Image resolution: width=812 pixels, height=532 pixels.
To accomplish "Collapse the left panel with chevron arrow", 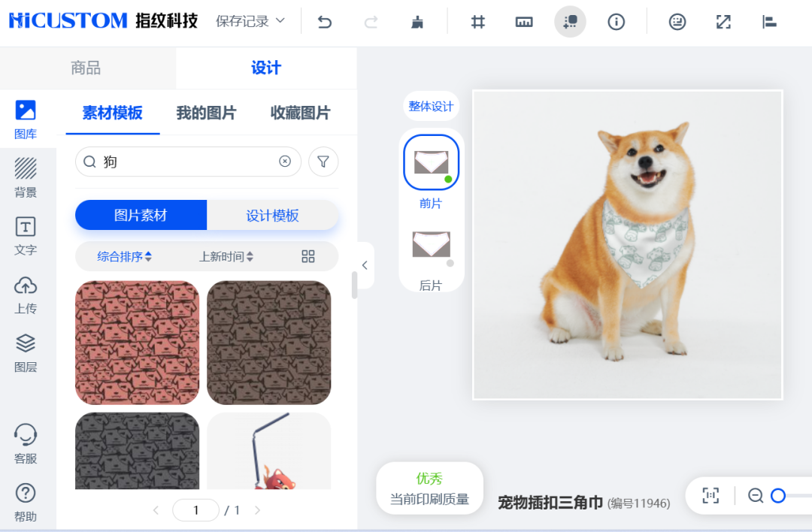I will pyautogui.click(x=365, y=265).
